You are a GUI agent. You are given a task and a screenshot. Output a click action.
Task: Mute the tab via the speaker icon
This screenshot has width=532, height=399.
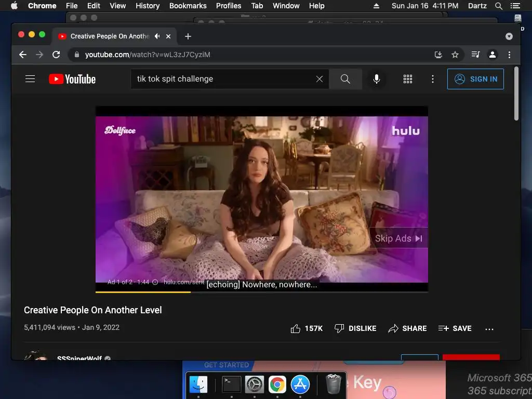point(157,36)
